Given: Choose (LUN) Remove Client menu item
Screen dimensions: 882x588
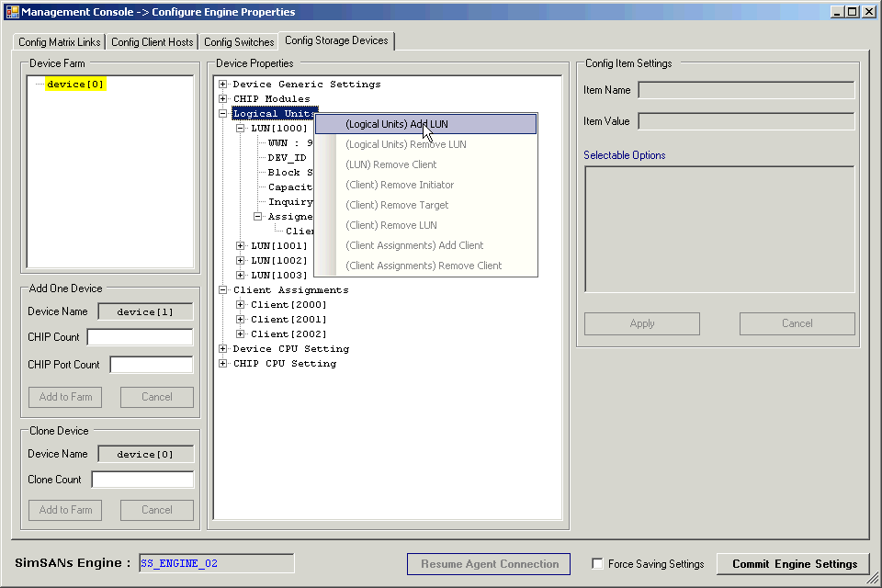Looking at the screenshot, I should click(425, 164).
